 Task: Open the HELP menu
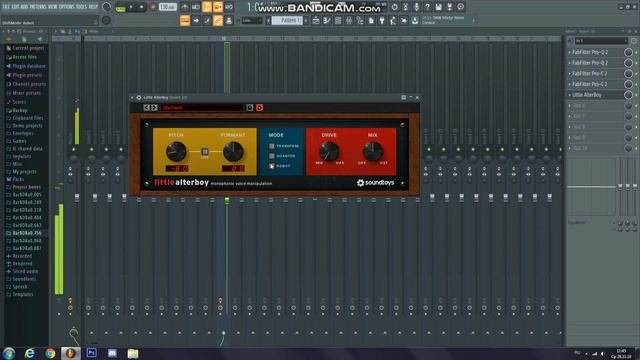[93, 7]
